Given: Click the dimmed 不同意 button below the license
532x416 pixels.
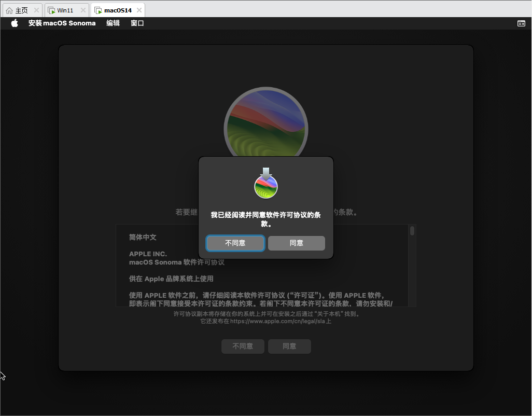Looking at the screenshot, I should (x=243, y=346).
